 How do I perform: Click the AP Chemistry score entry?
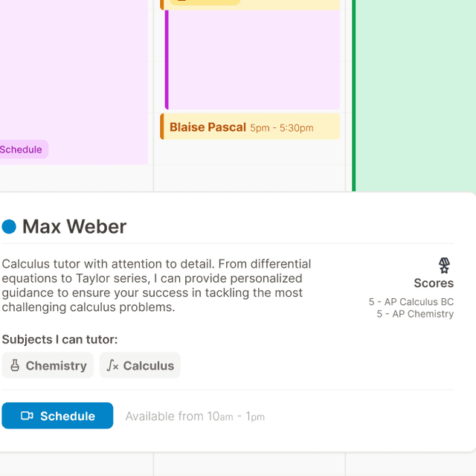415,314
